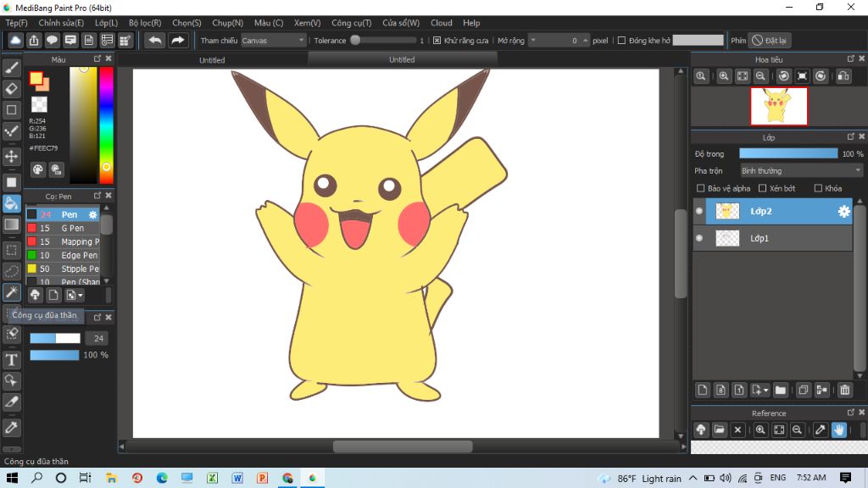Open Mở rộng value dropdown arrow

pos(533,41)
